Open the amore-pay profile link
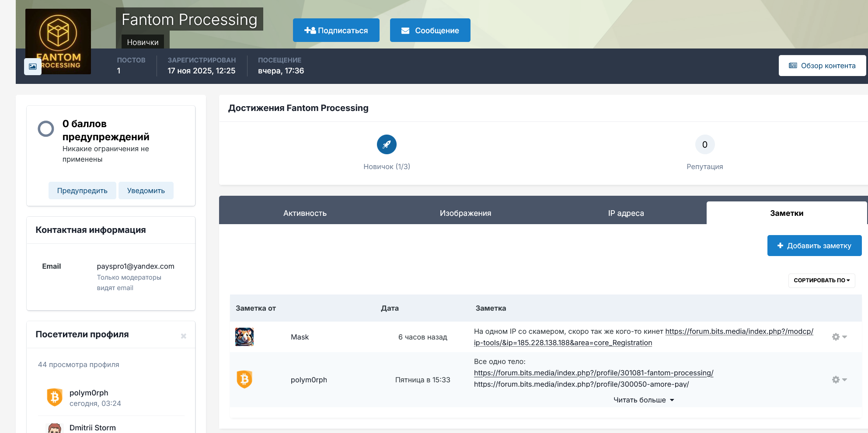 tap(581, 385)
